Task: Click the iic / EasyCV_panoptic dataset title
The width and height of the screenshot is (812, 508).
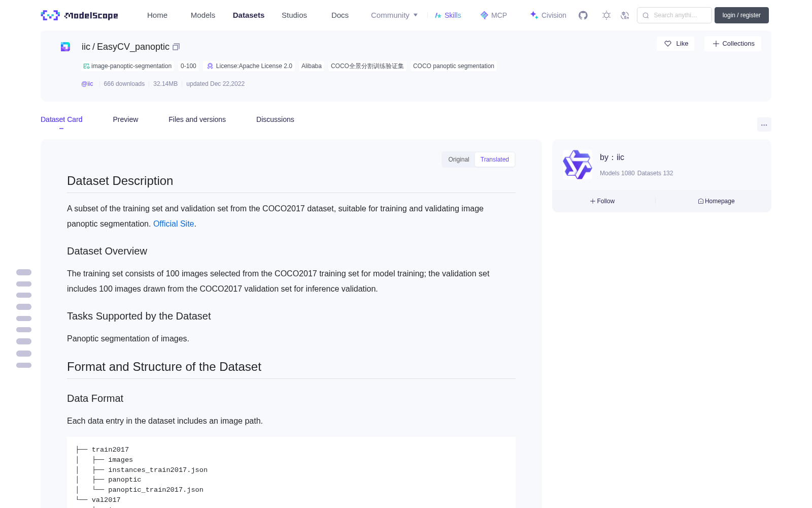Action: (x=125, y=47)
